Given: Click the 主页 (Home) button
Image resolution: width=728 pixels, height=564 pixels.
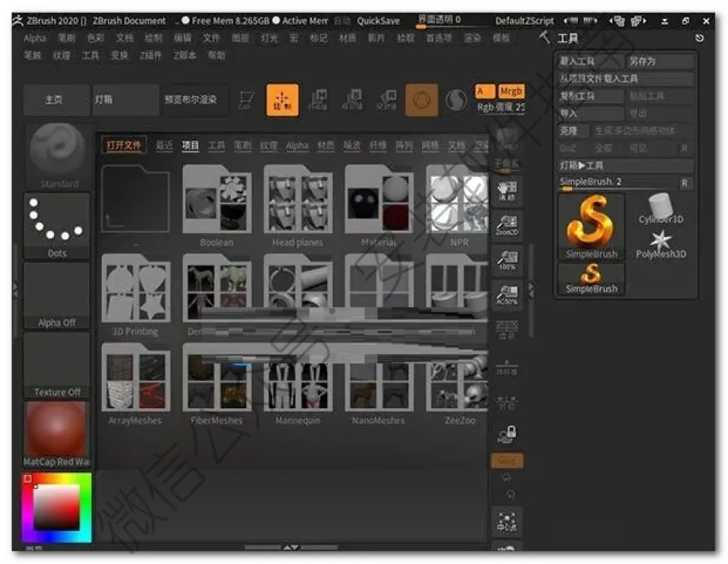Looking at the screenshot, I should coord(56,100).
